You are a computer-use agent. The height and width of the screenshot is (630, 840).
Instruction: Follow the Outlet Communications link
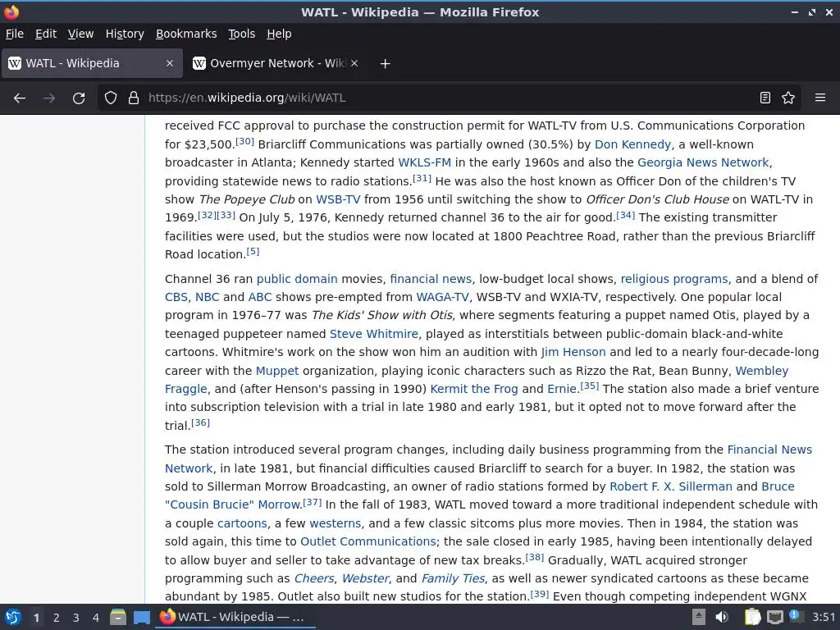[368, 541]
